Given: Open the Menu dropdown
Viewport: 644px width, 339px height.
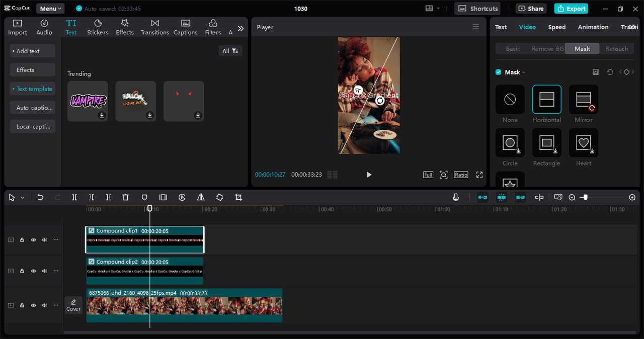Looking at the screenshot, I should click(x=50, y=9).
